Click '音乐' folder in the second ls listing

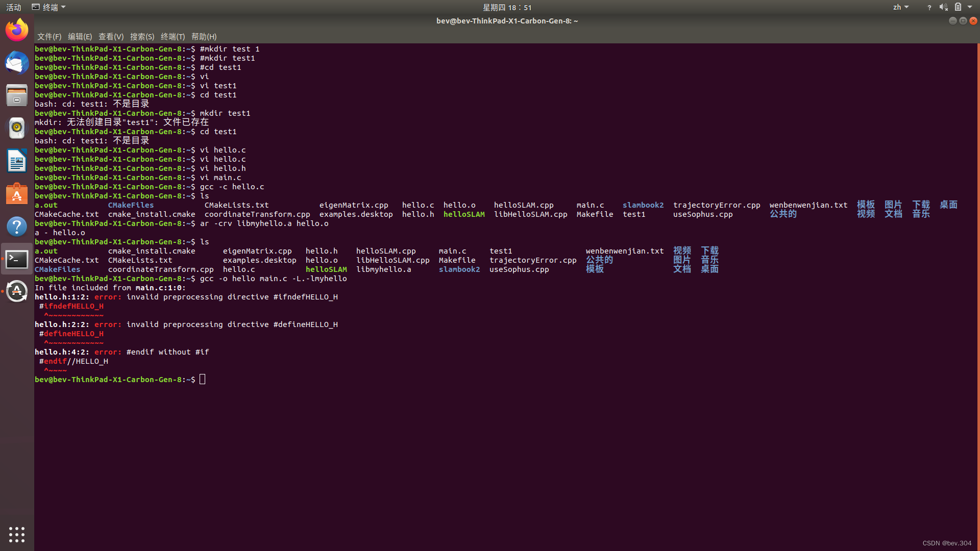click(709, 260)
